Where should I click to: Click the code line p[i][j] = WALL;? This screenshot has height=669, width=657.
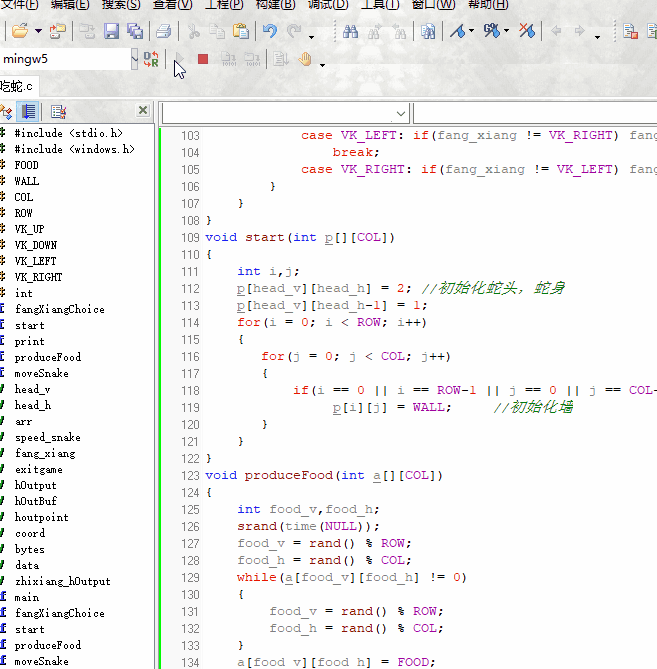[392, 407]
